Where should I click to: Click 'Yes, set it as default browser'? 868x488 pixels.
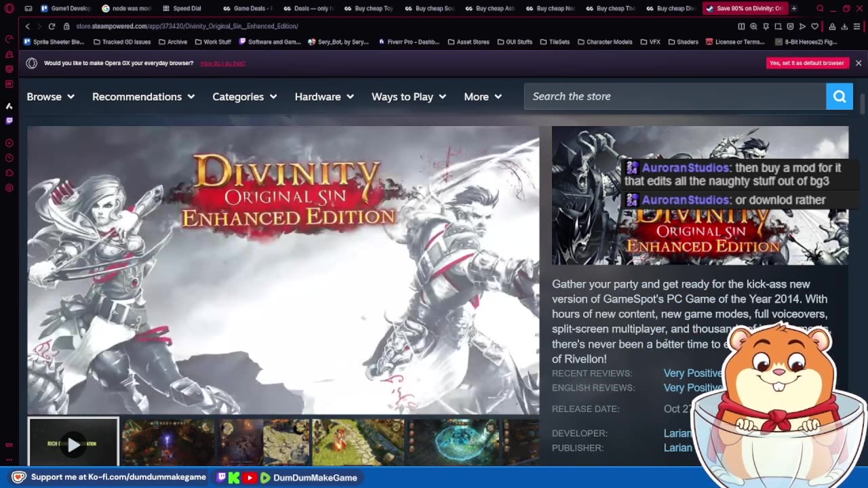click(807, 63)
